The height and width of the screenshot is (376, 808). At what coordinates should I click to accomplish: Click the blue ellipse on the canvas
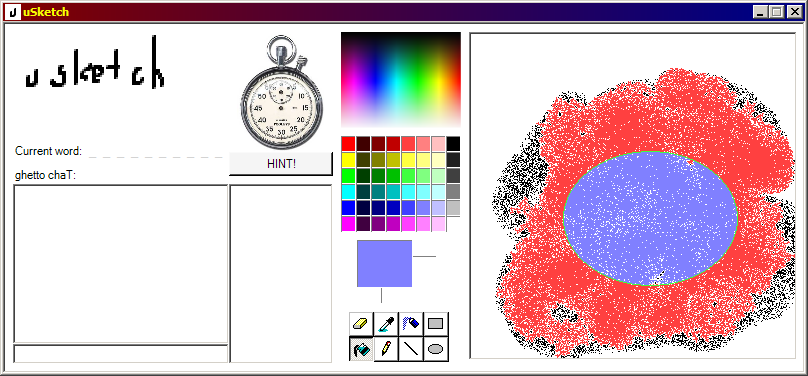pyautogui.click(x=650, y=218)
